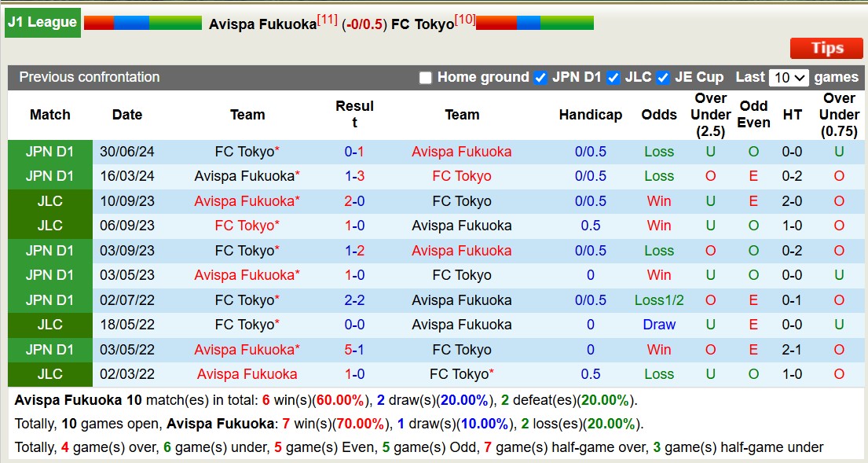Click the handicap (-0/0.5) in the title
The image size is (868, 463).
[364, 24]
